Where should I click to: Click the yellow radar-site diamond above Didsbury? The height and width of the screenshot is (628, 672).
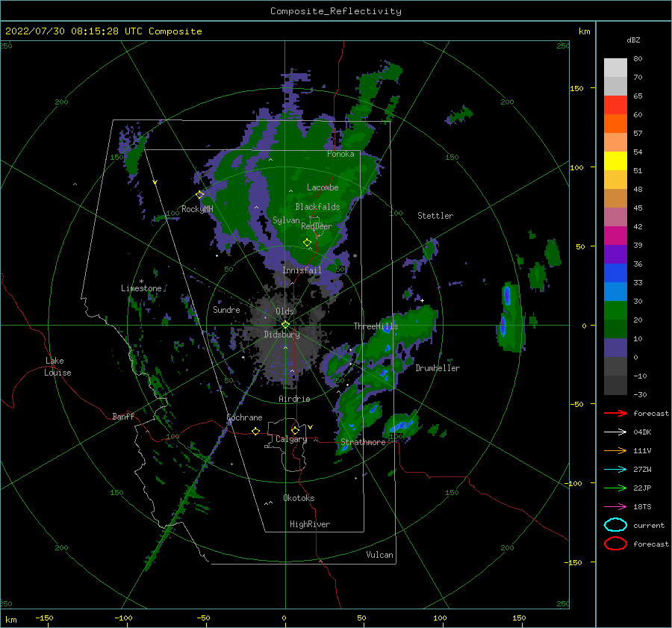[285, 325]
